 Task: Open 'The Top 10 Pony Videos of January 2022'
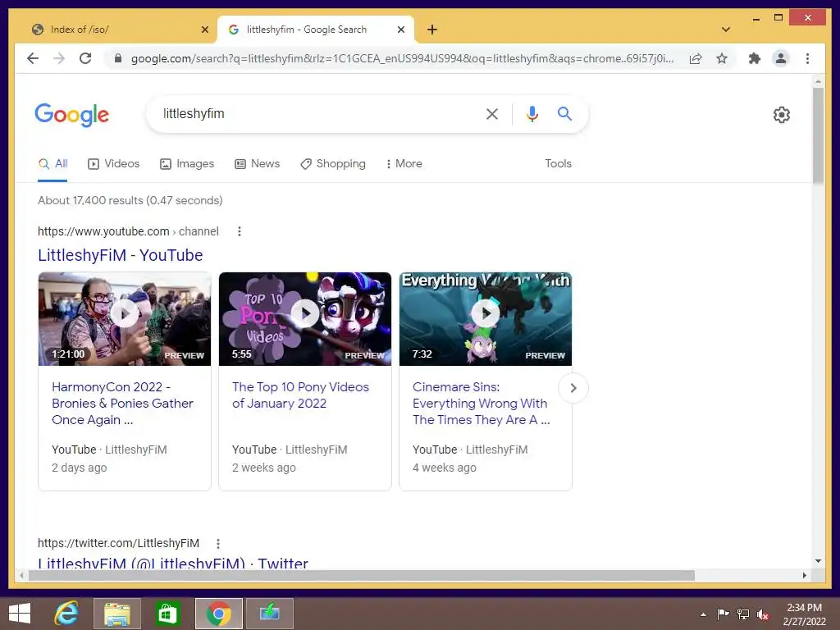pyautogui.click(x=300, y=395)
